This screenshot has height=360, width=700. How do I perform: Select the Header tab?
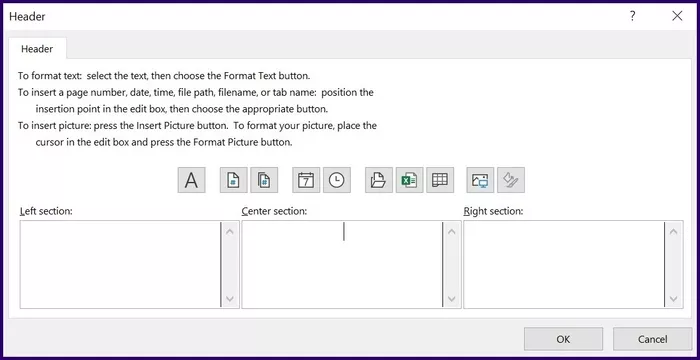click(x=37, y=49)
